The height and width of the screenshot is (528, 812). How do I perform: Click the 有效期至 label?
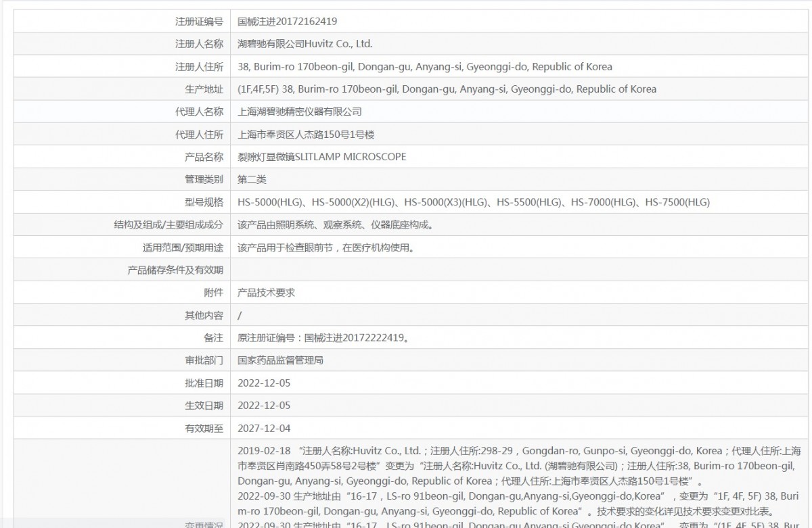[204, 429]
